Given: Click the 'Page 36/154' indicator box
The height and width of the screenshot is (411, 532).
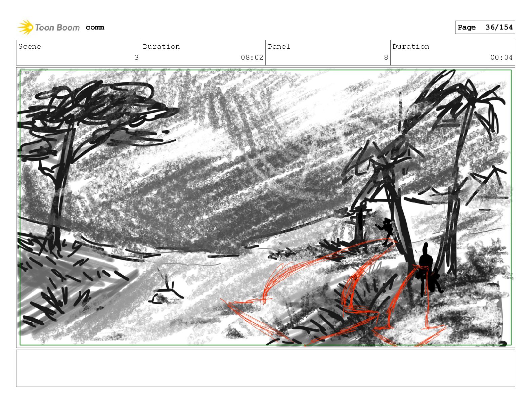Looking at the screenshot, I should pos(485,28).
